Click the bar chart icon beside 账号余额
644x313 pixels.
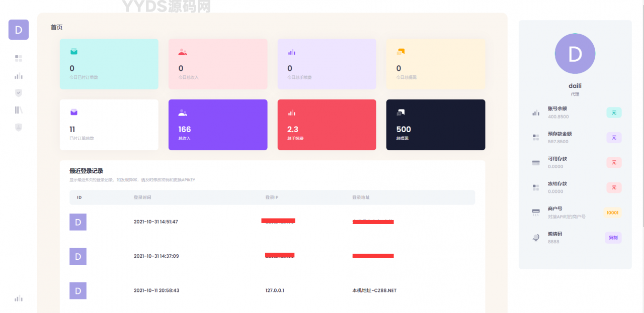click(536, 113)
